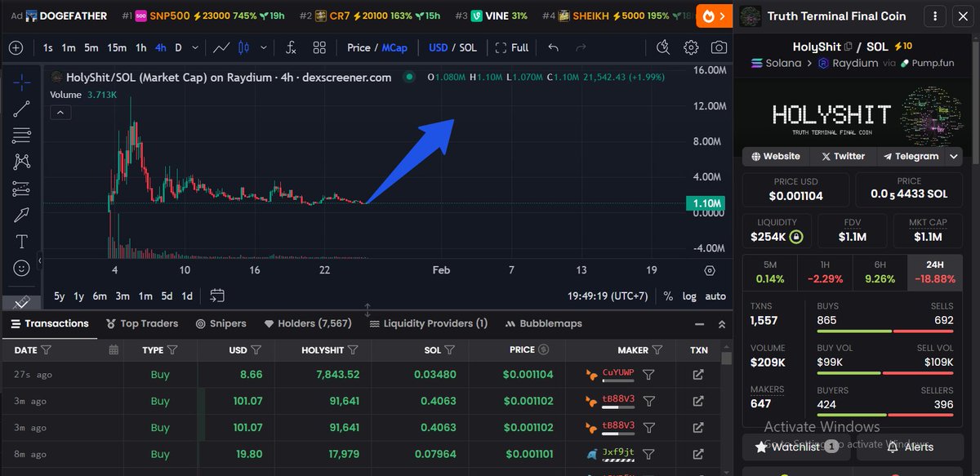The height and width of the screenshot is (476, 980).
Task: Open the forecasting and measurement tools
Action: [x=21, y=189]
